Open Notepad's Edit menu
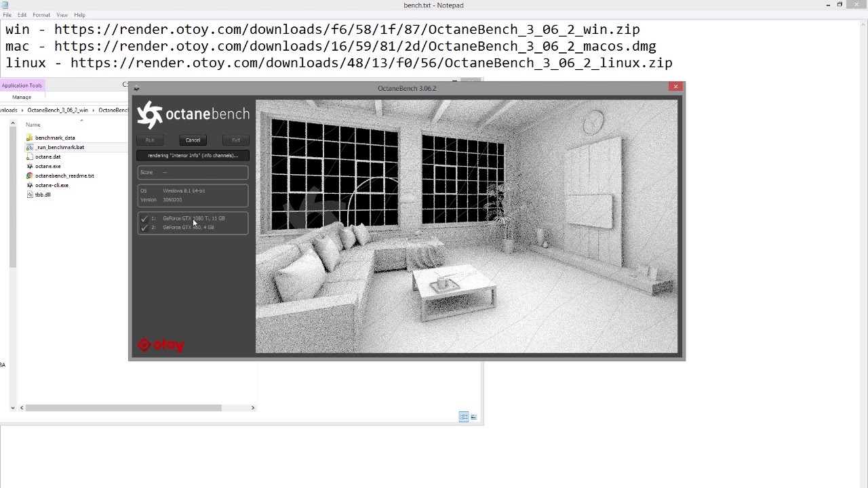 (22, 15)
